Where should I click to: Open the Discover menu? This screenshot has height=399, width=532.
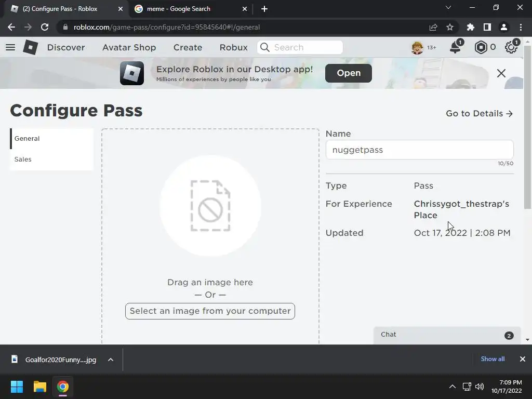click(66, 47)
